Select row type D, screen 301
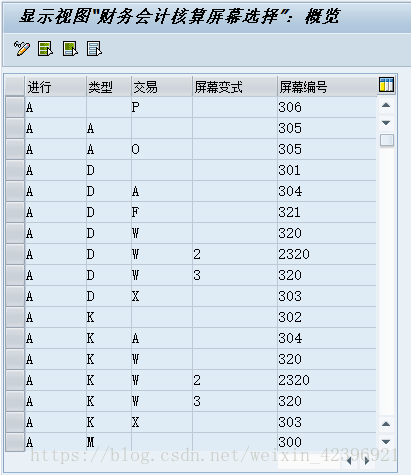The width and height of the screenshot is (411, 475). pos(15,170)
